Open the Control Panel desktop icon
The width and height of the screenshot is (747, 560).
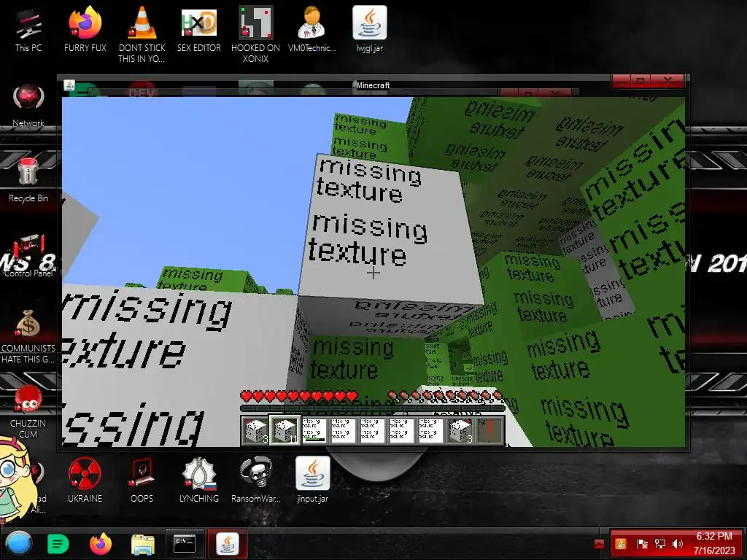click(28, 254)
